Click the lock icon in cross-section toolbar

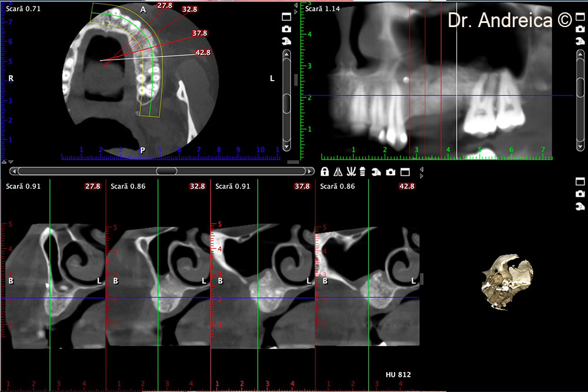[325, 172]
